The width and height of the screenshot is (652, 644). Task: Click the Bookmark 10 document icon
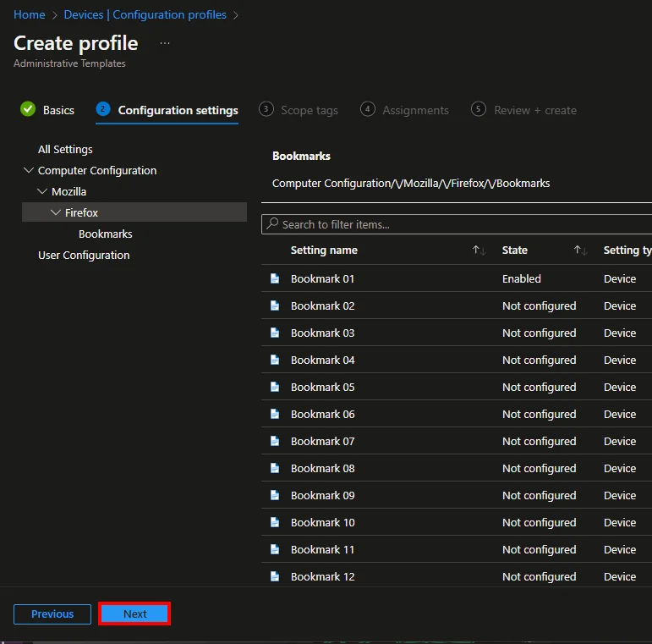point(275,521)
